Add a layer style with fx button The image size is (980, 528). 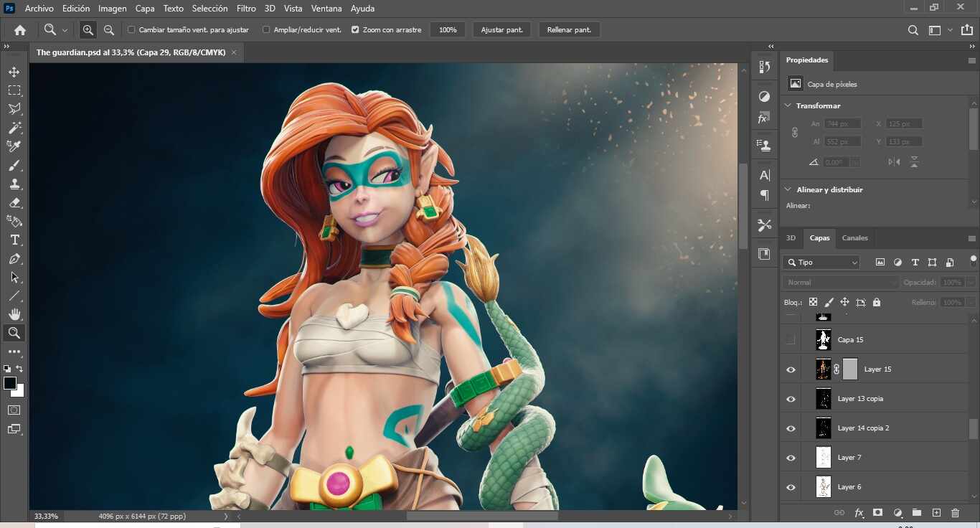click(x=859, y=513)
